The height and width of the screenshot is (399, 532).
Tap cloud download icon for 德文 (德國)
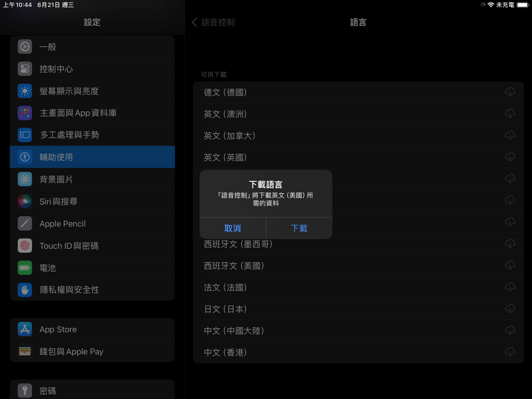click(x=510, y=92)
